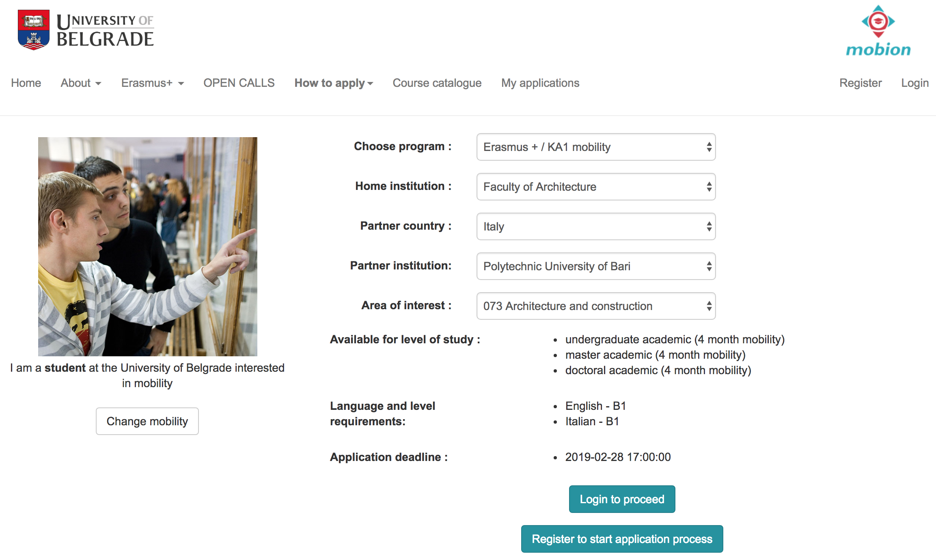
Task: Expand the Erasmus+ navigation menu
Action: click(153, 83)
